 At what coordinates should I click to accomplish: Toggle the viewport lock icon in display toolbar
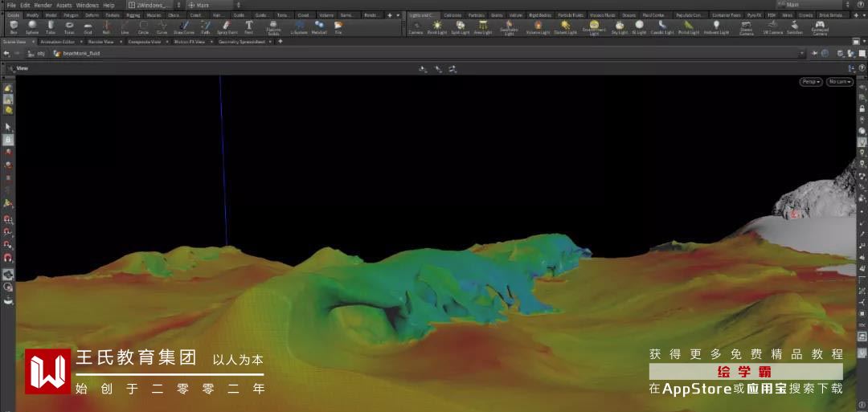click(x=862, y=109)
